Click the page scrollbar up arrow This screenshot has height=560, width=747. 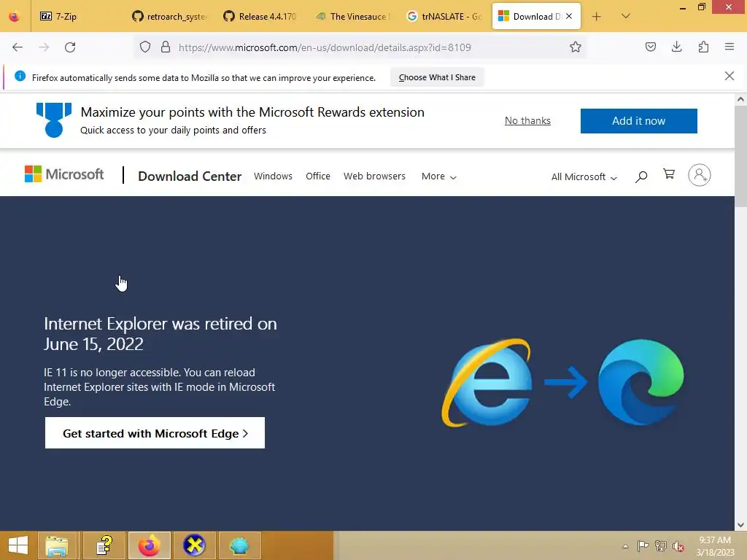[740, 99]
